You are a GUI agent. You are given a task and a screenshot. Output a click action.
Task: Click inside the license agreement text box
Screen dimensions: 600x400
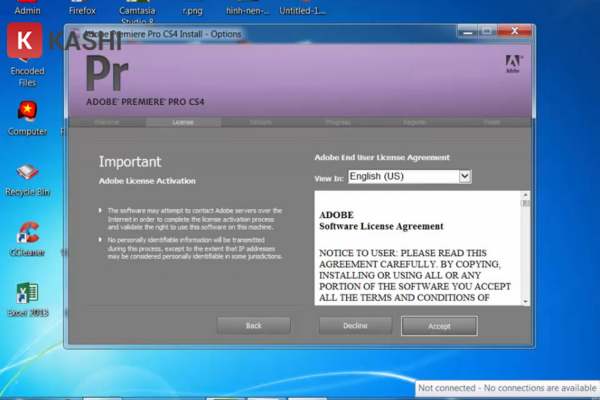pyautogui.click(x=415, y=250)
